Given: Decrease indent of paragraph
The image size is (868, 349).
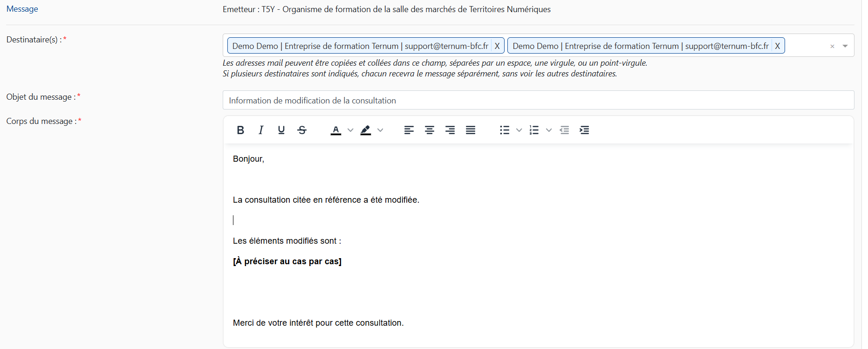Looking at the screenshot, I should pyautogui.click(x=564, y=130).
